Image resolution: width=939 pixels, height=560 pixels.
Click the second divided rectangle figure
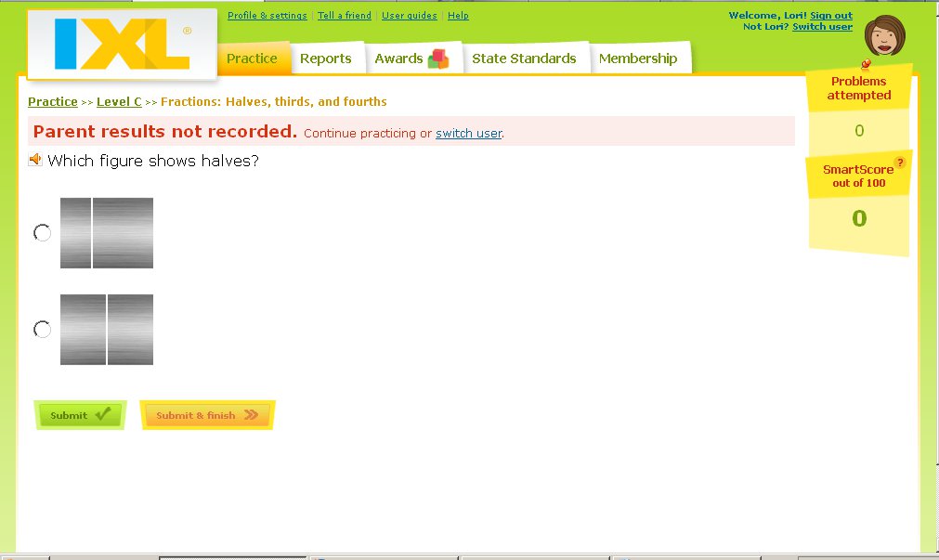(x=106, y=329)
